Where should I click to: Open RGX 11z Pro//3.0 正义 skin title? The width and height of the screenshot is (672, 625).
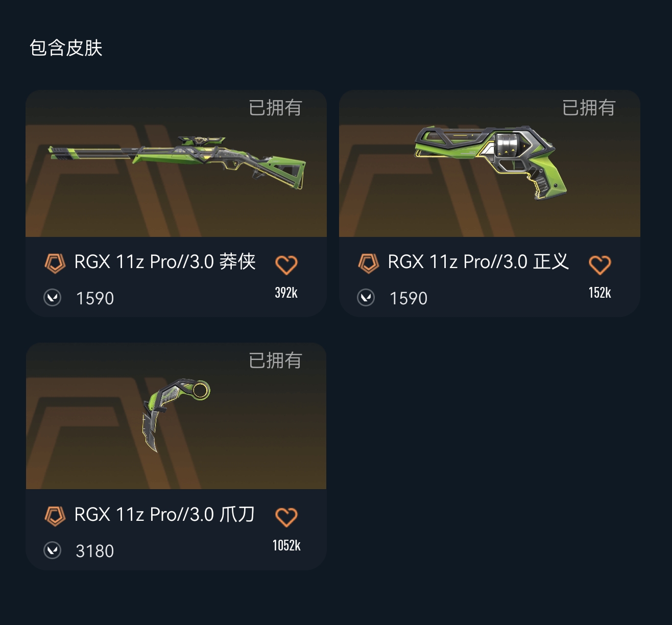478,262
